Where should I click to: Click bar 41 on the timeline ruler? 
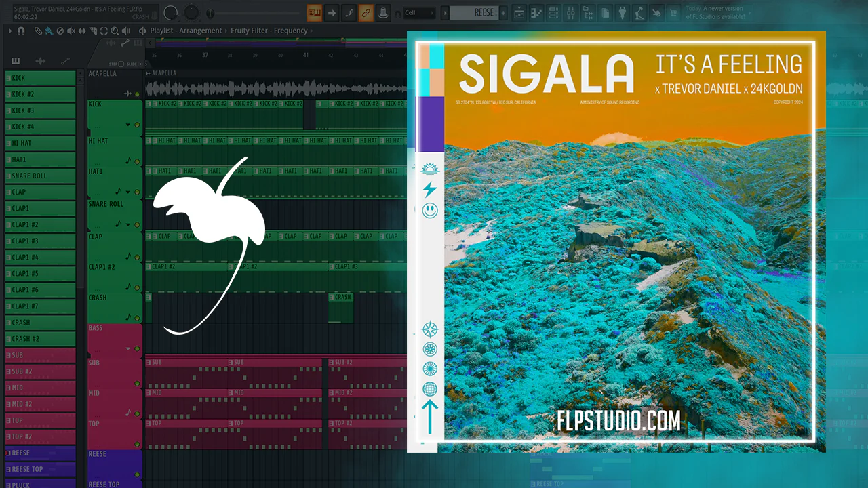(306, 55)
